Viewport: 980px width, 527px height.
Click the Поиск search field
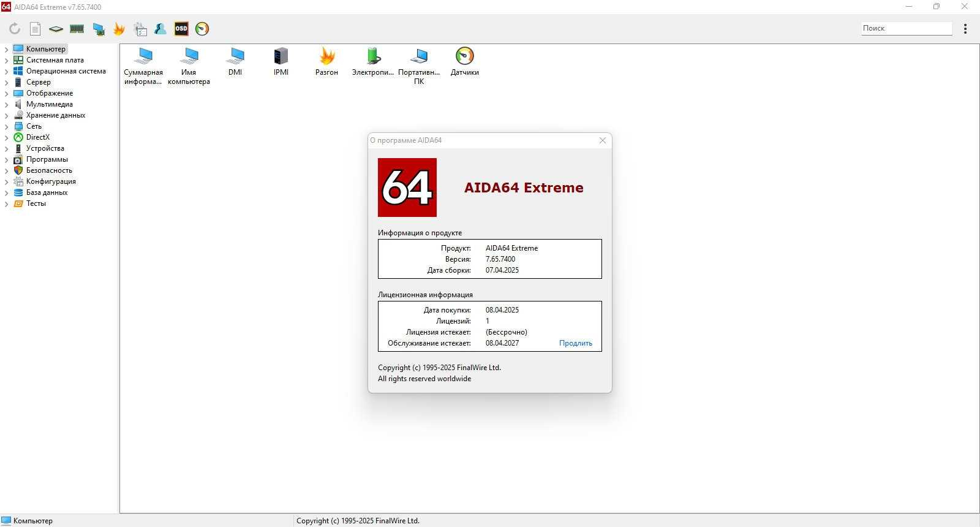(x=907, y=28)
